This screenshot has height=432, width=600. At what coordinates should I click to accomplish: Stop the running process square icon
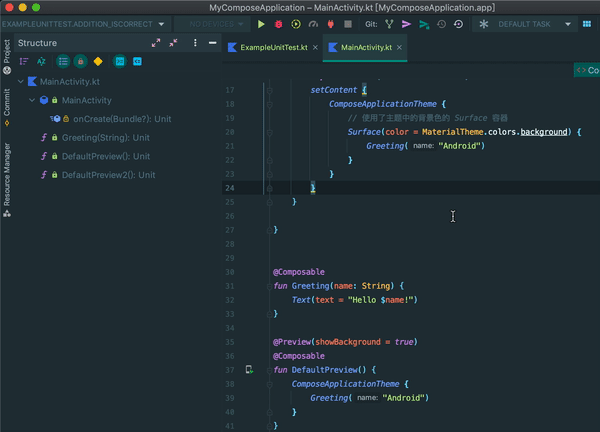click(x=348, y=24)
